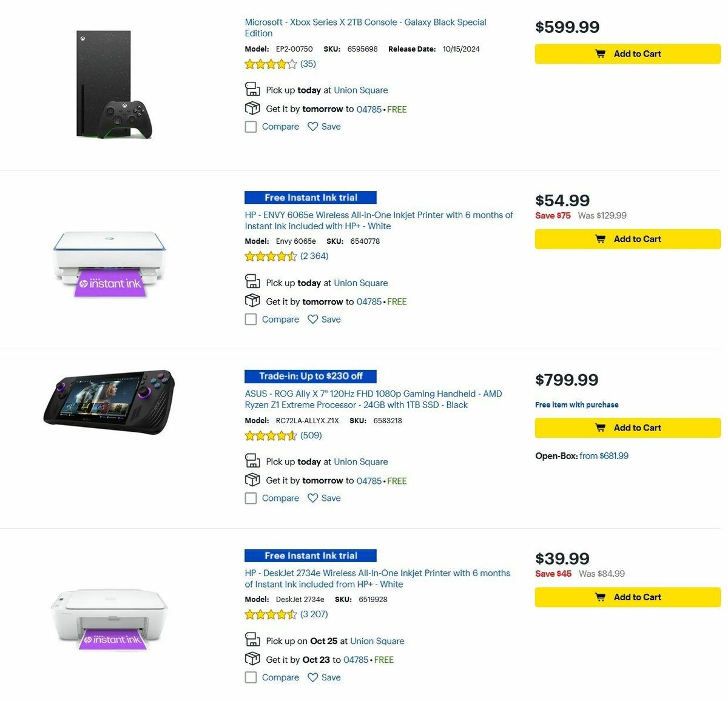Click the Trade-in Up to $230 off banner
This screenshot has width=728, height=701.
pyautogui.click(x=310, y=376)
